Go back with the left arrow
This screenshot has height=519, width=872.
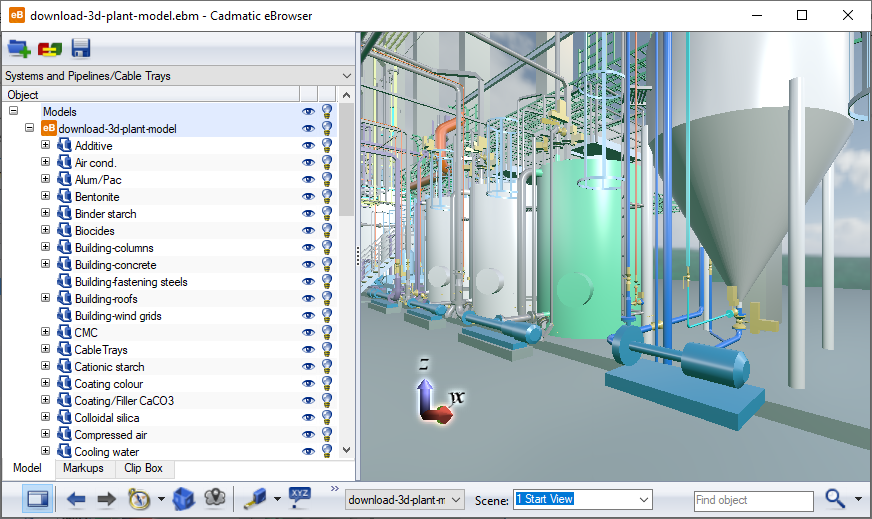76,499
